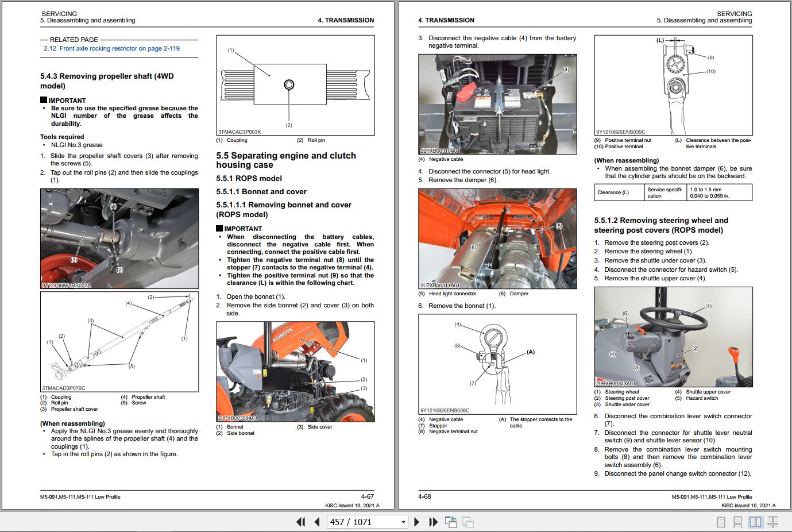The image size is (792, 532).
Task: Enable continuous scrolling page layout
Action: 738,522
